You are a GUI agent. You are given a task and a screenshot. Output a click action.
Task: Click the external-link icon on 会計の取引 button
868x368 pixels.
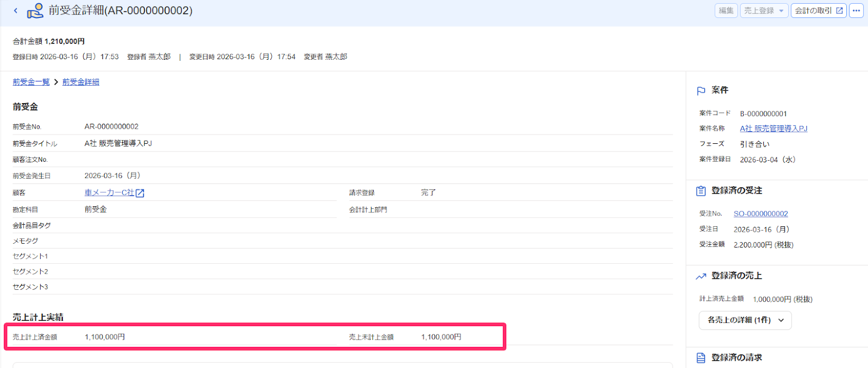pyautogui.click(x=839, y=10)
